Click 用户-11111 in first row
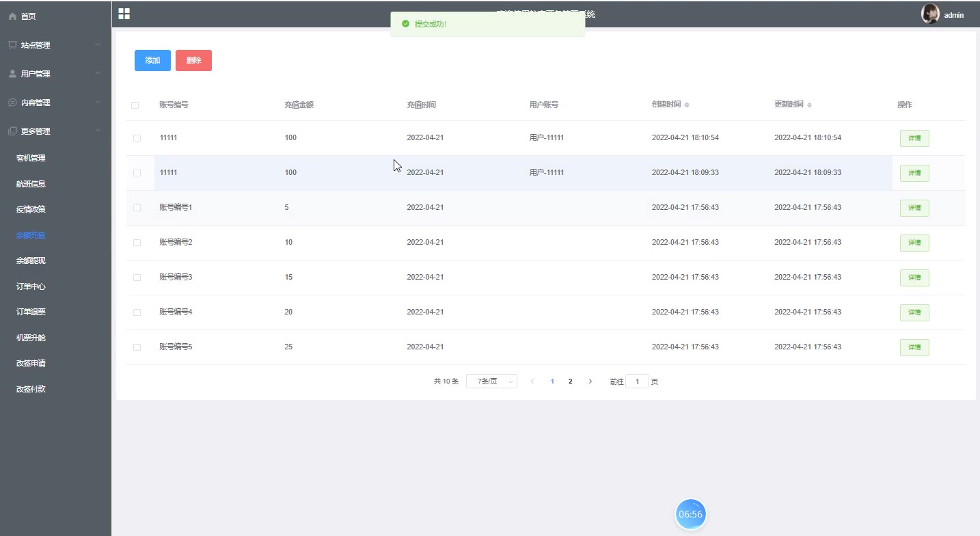Viewport: 980px width, 536px height. [547, 138]
